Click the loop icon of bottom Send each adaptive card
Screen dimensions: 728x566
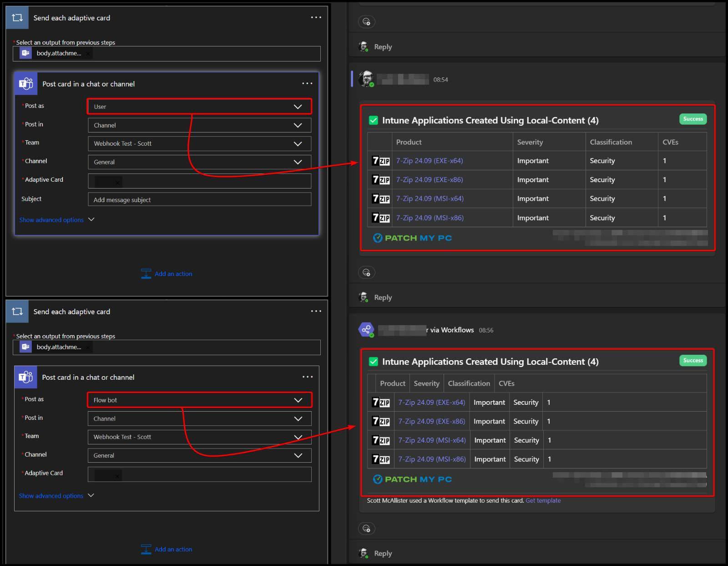tap(17, 311)
